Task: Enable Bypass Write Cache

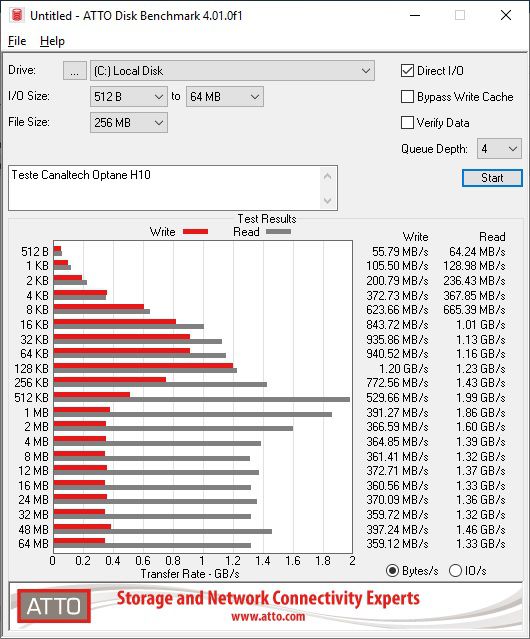Action: (x=407, y=97)
